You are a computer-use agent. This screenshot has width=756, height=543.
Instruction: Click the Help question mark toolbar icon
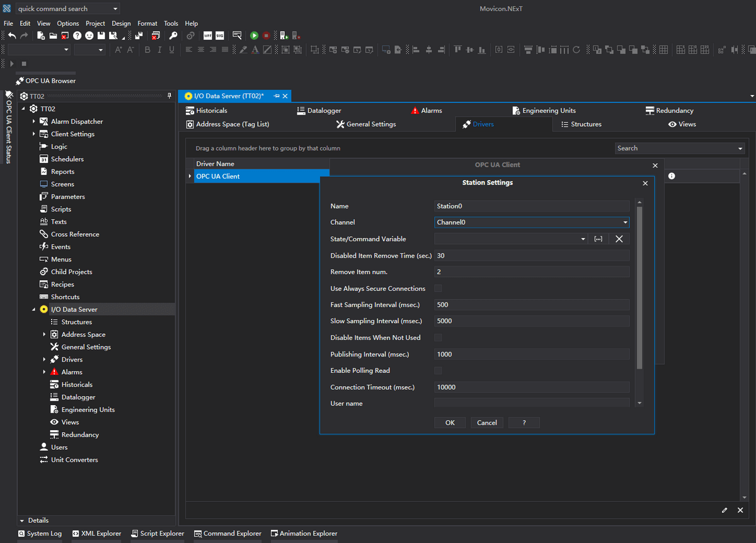point(77,36)
